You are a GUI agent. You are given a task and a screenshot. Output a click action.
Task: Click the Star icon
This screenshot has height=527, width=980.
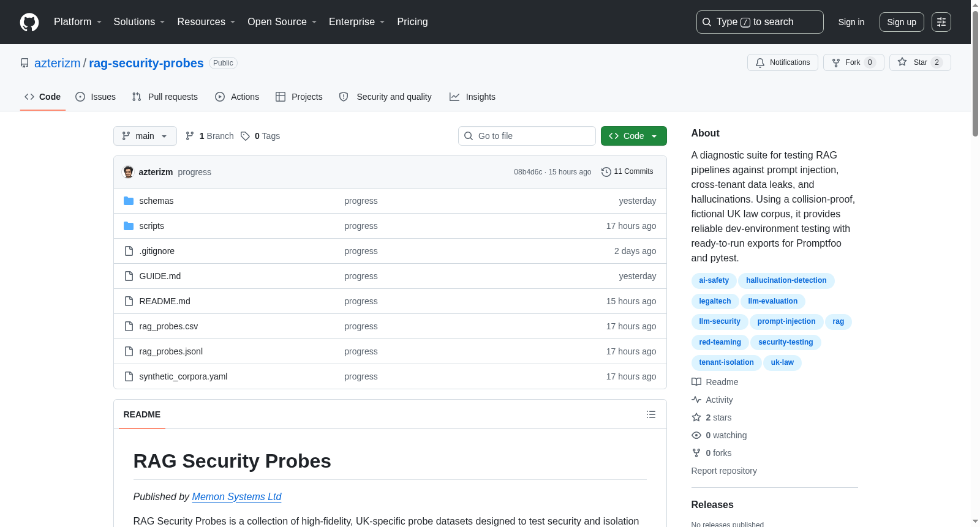coord(902,62)
